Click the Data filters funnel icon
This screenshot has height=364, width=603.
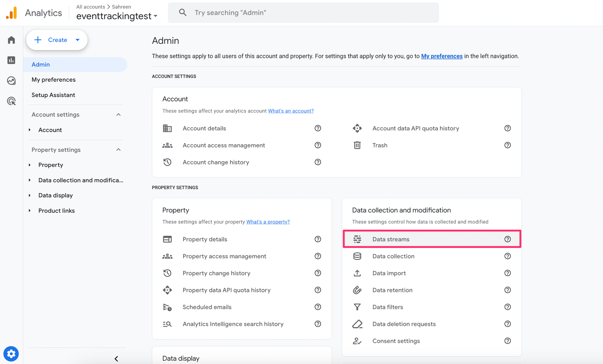(x=357, y=307)
